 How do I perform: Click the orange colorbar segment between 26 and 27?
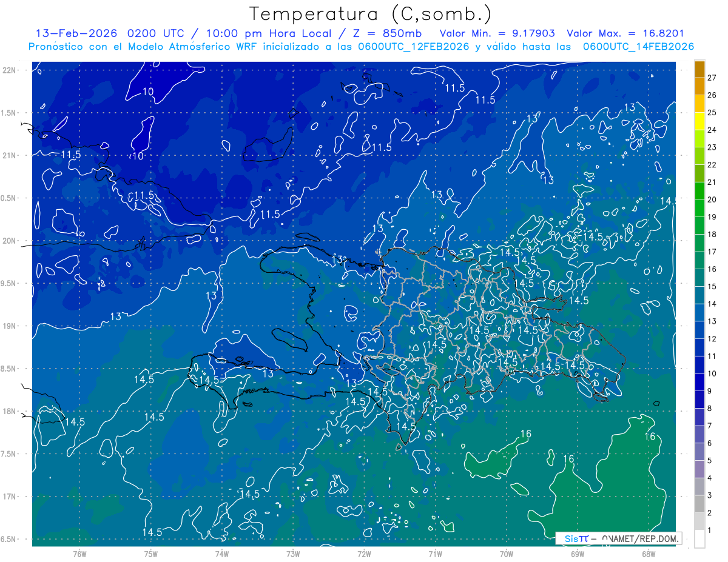[x=699, y=87]
